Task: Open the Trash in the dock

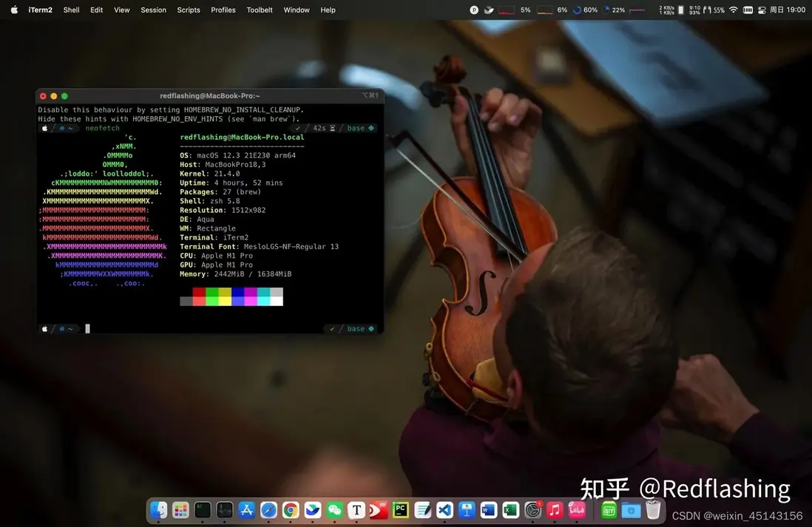Action: click(652, 510)
